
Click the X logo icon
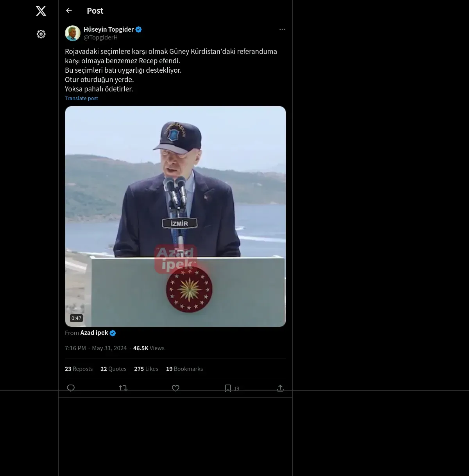[41, 11]
